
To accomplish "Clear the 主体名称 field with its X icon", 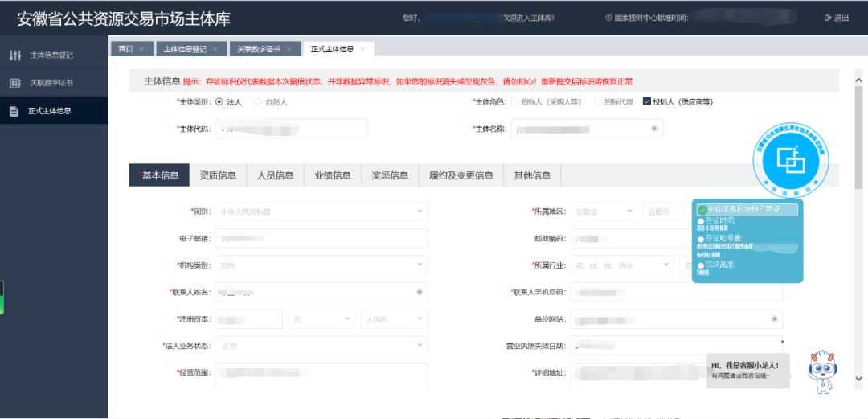I will pos(653,129).
